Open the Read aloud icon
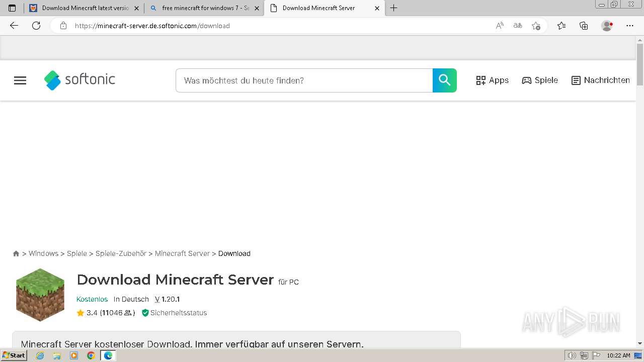Screen dimensions: 644x362 [500, 26]
